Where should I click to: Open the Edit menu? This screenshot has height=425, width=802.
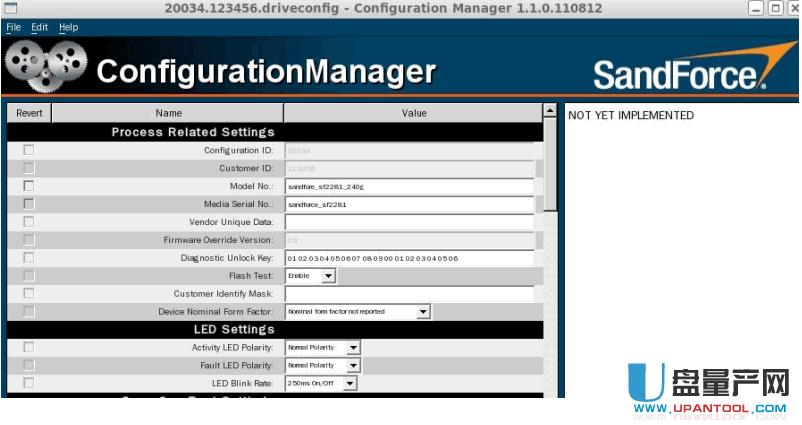pyautogui.click(x=39, y=27)
